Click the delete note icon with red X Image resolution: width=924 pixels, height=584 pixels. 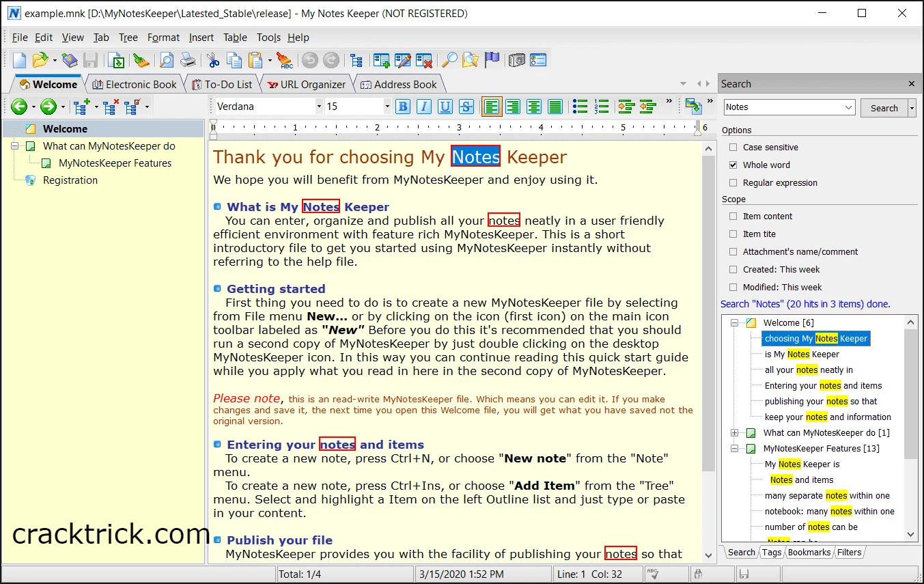[423, 60]
